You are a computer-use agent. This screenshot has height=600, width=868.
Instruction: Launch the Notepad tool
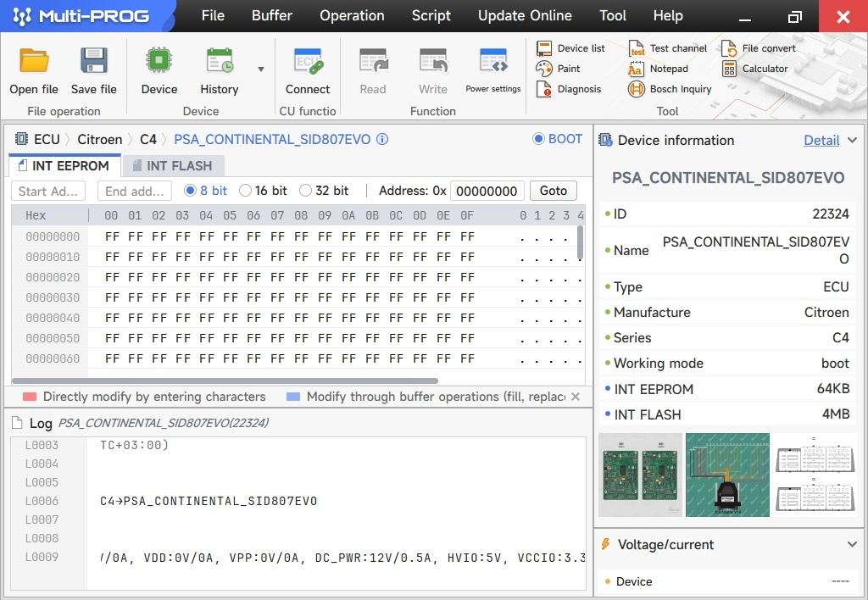(x=659, y=69)
